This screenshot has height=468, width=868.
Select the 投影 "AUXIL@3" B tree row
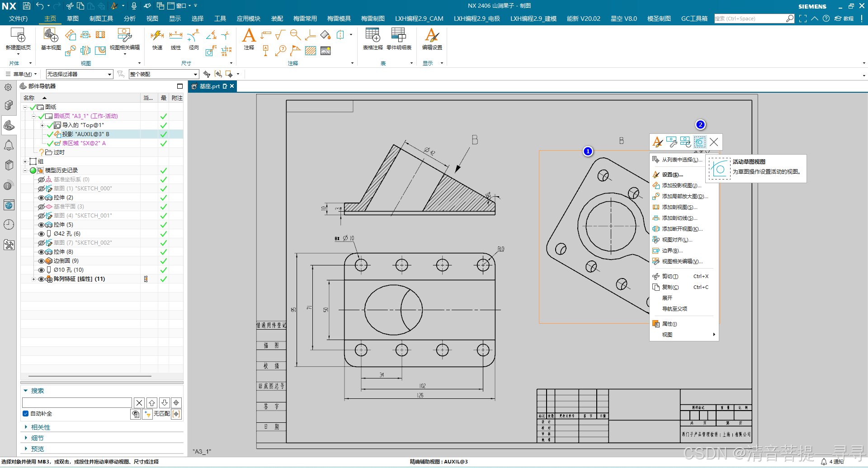pos(102,134)
